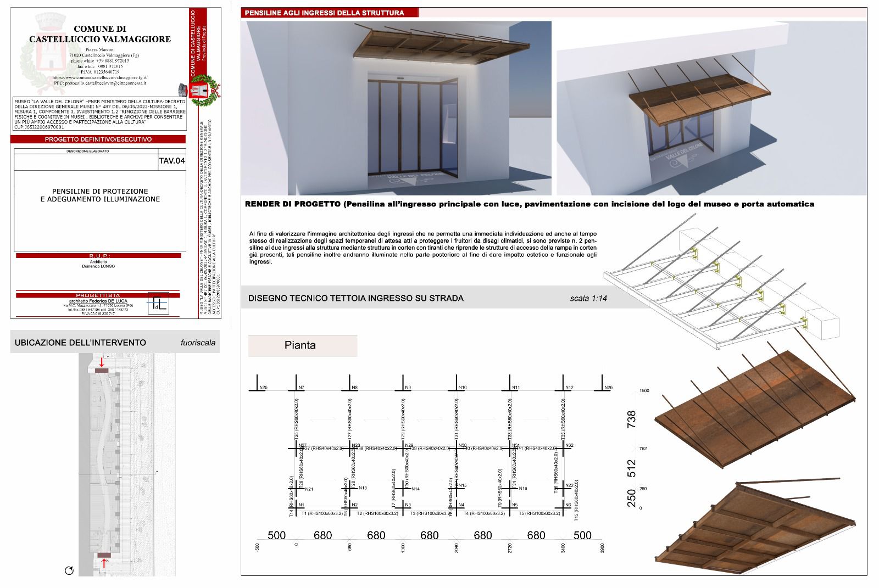Click beam label 'T5 (RHS100x60x3.2)'
This screenshot has height=588, width=879.
pos(539,513)
